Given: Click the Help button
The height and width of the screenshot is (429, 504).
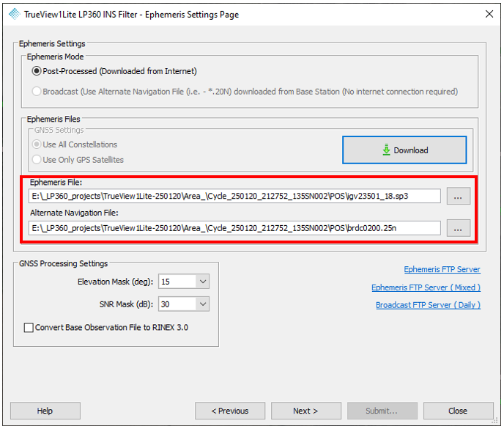Looking at the screenshot, I should click(45, 411).
